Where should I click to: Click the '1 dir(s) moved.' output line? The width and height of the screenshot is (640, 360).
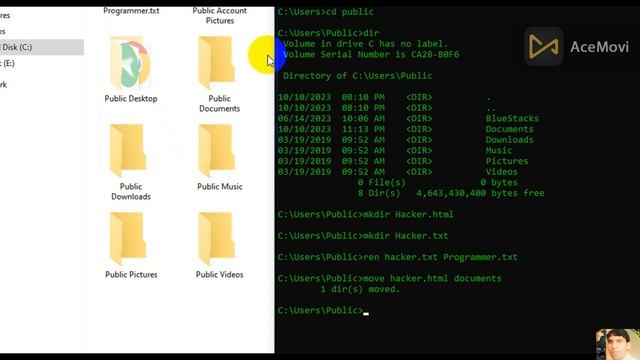click(360, 289)
